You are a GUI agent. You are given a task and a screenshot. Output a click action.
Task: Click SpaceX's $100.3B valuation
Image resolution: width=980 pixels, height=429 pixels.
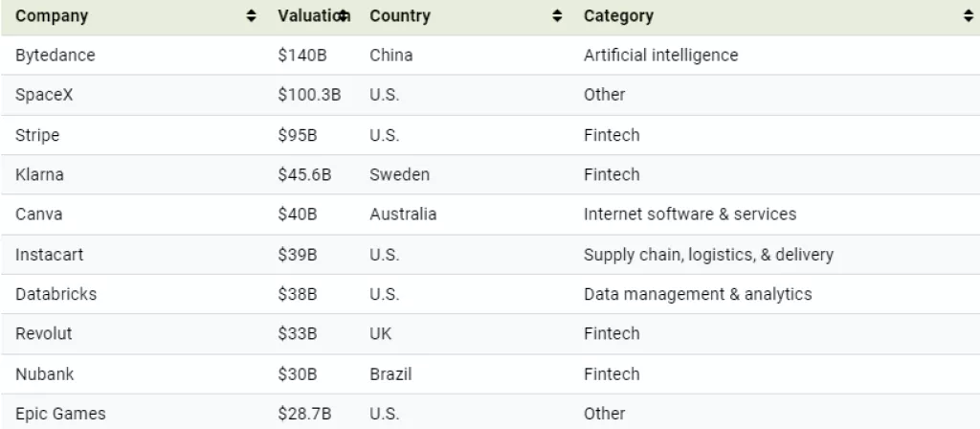309,95
